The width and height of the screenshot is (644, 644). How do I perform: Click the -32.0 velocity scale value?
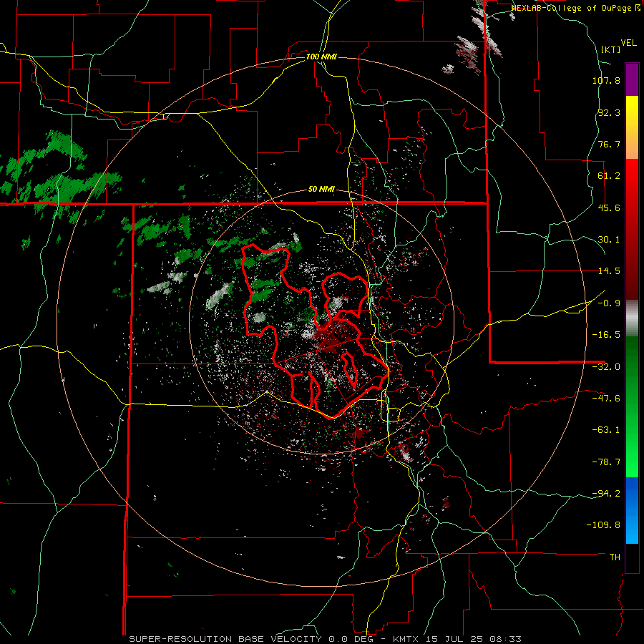[606, 367]
